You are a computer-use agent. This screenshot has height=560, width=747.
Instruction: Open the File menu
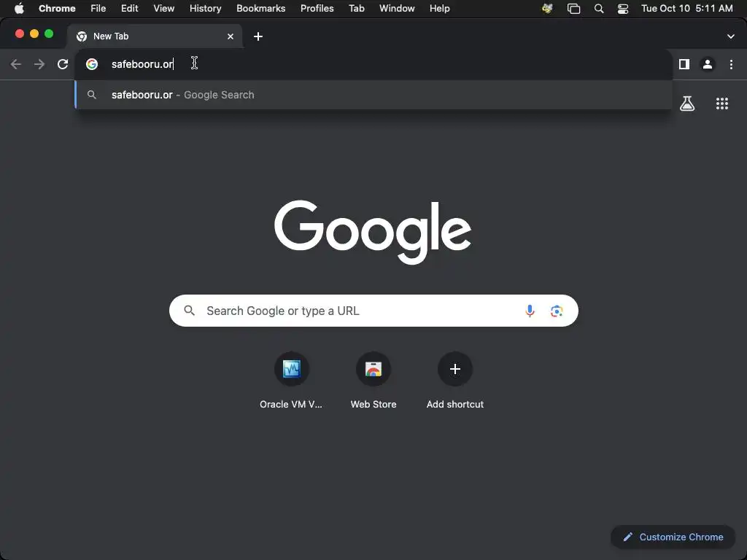(x=98, y=9)
